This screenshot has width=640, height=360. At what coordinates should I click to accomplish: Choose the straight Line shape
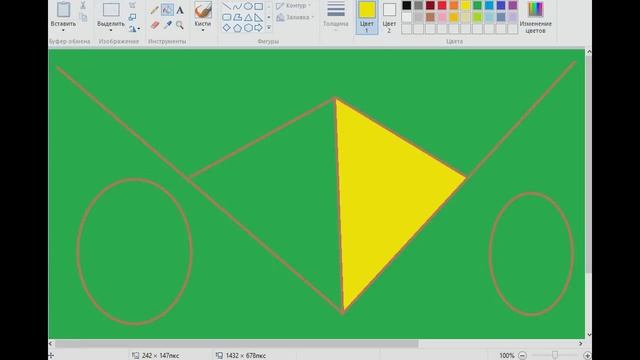pos(227,7)
